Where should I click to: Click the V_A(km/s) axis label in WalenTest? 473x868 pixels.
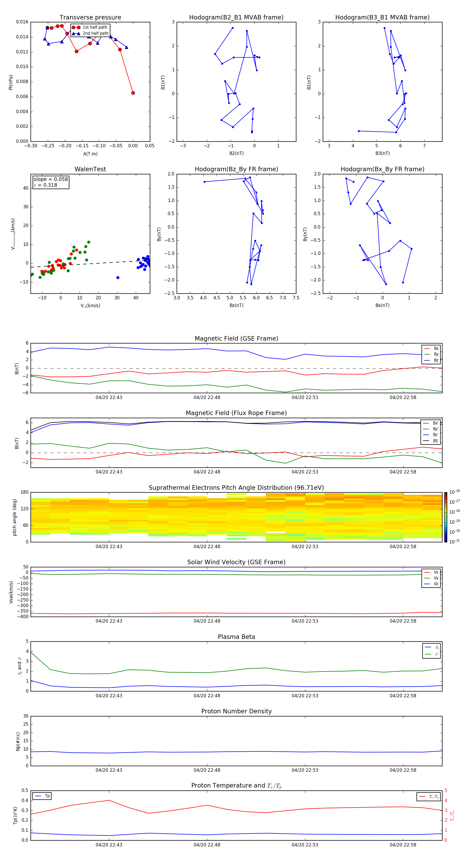tap(90, 306)
